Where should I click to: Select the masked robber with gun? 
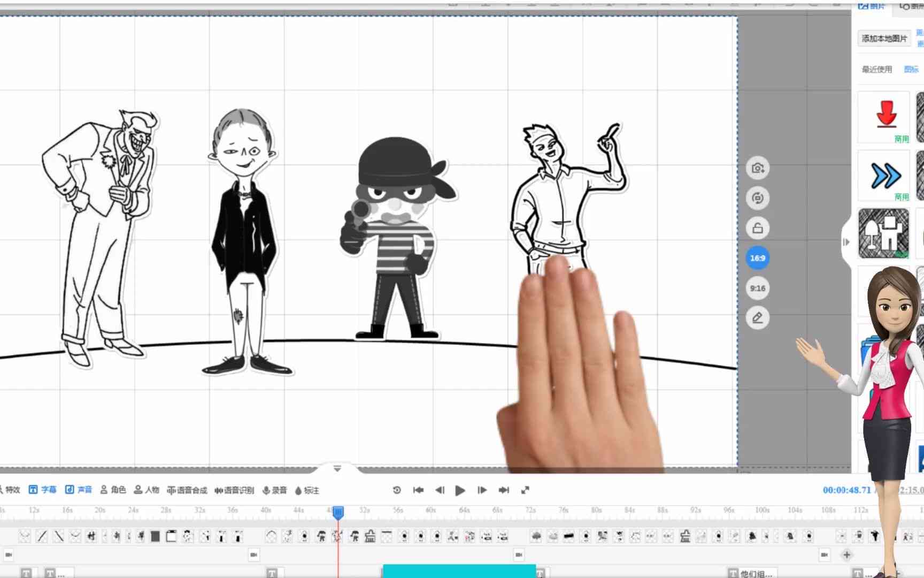[398, 238]
